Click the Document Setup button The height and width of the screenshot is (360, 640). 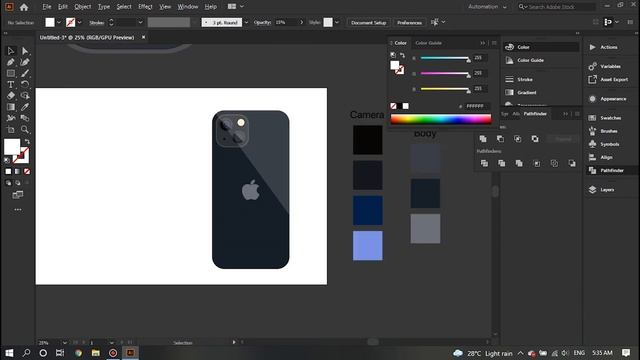[x=369, y=22]
